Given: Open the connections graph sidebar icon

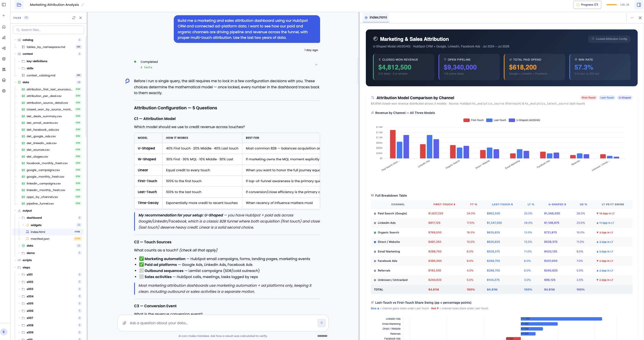Looking at the screenshot, I should [x=4, y=48].
